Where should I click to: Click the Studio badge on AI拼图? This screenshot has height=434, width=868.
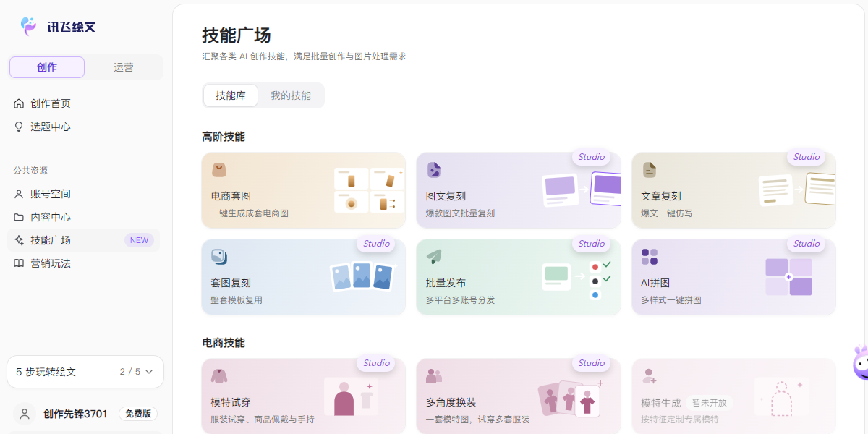coord(807,244)
